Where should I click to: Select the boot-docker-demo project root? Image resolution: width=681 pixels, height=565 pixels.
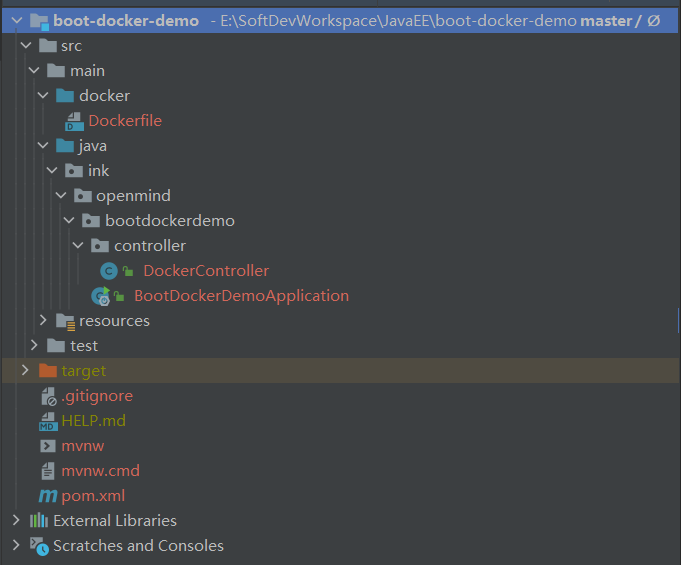tap(125, 20)
